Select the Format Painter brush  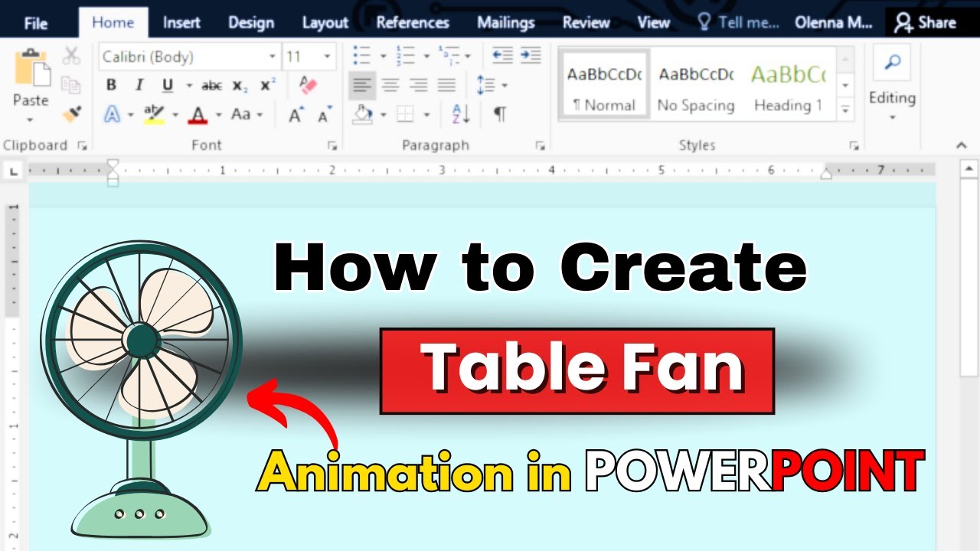71,114
